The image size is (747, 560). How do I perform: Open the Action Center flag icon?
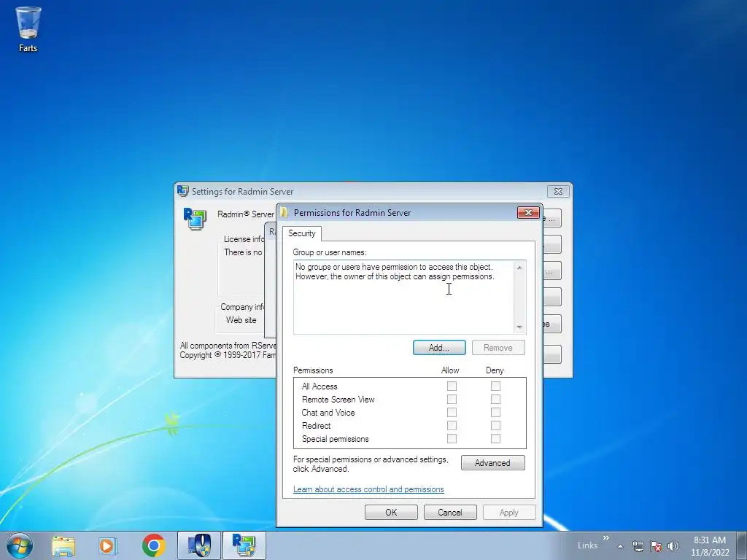pyautogui.click(x=656, y=546)
